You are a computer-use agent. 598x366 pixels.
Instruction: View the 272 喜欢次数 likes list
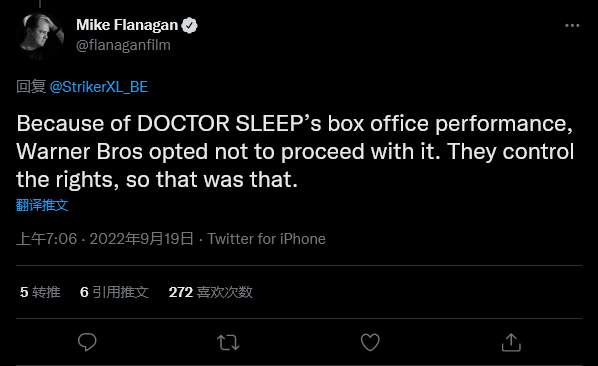211,292
